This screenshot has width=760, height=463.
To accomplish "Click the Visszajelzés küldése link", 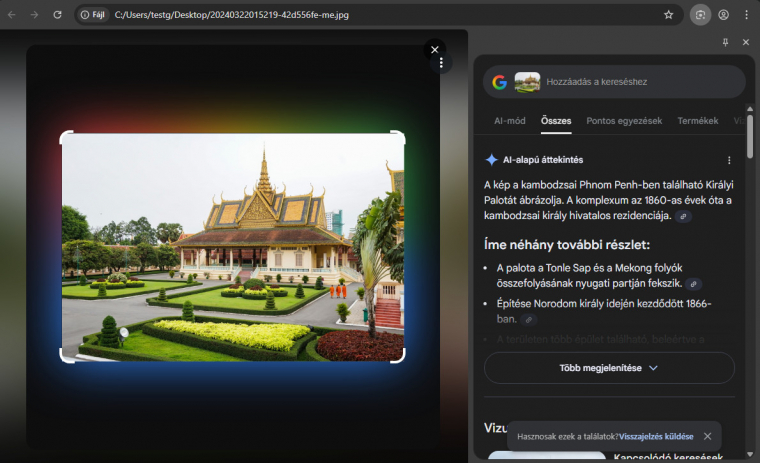I will pyautogui.click(x=656, y=437).
